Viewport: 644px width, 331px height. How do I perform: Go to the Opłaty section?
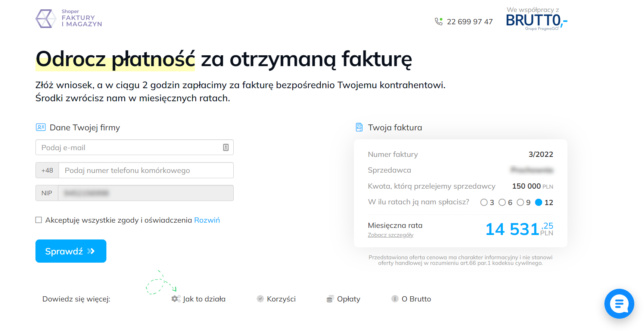[348, 299]
